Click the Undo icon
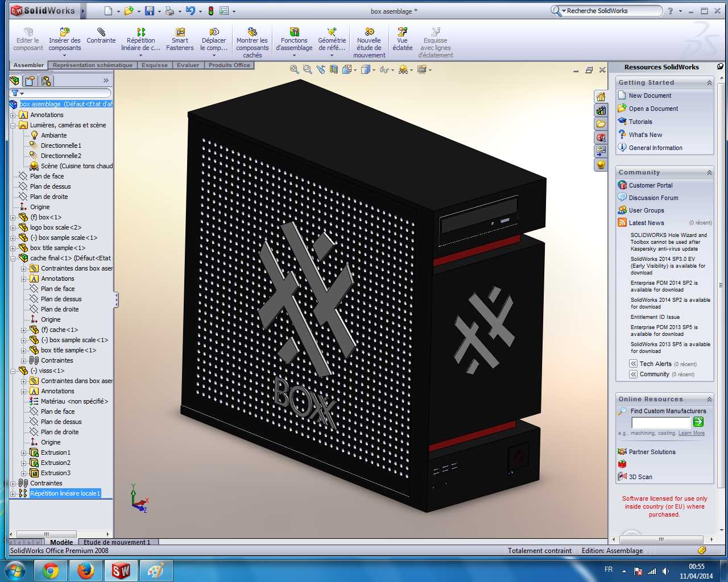 pyautogui.click(x=191, y=11)
